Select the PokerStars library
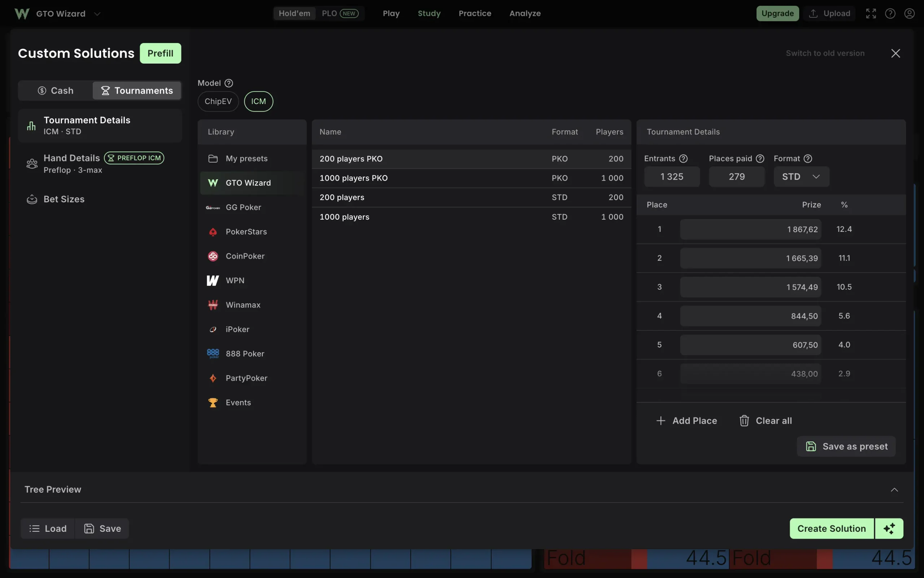The image size is (924, 578). click(x=252, y=232)
